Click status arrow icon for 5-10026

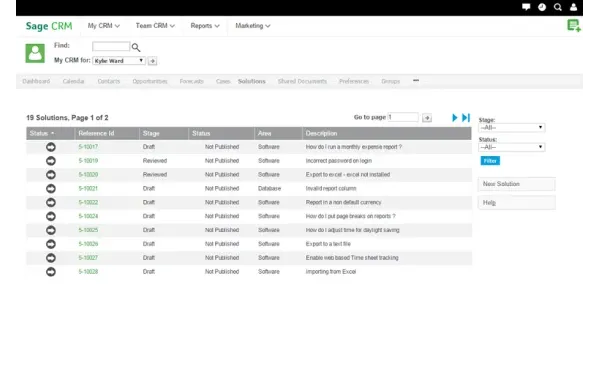[51, 244]
